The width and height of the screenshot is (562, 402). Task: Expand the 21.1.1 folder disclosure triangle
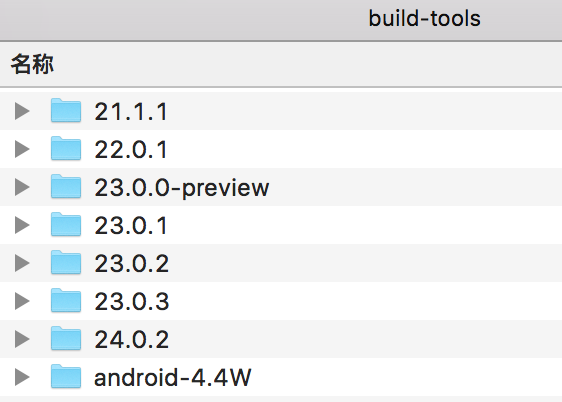[x=22, y=111]
